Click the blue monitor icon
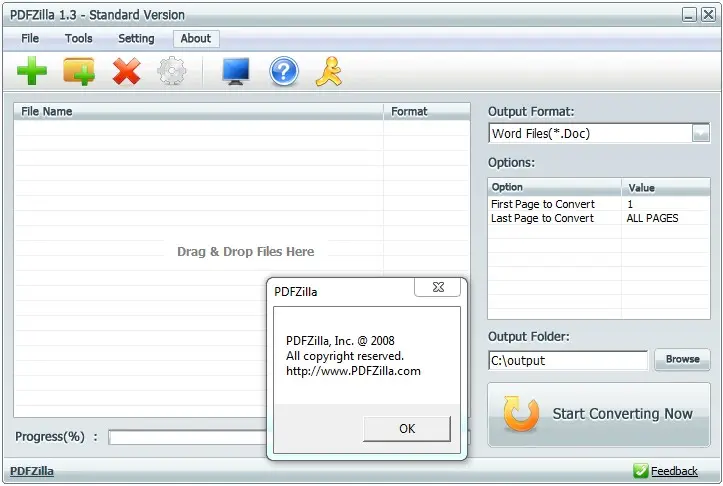This screenshot has width=723, height=486. pyautogui.click(x=236, y=71)
